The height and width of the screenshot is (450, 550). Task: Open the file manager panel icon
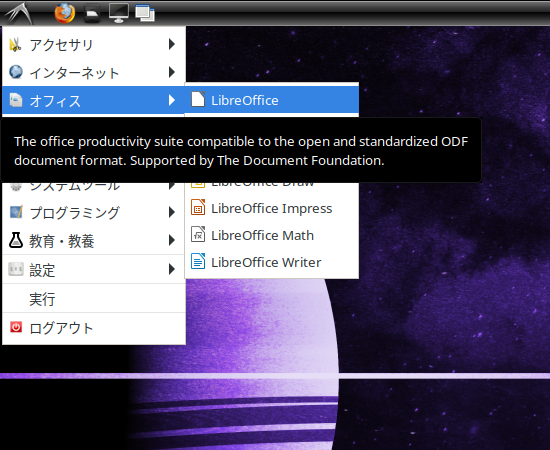[x=92, y=14]
